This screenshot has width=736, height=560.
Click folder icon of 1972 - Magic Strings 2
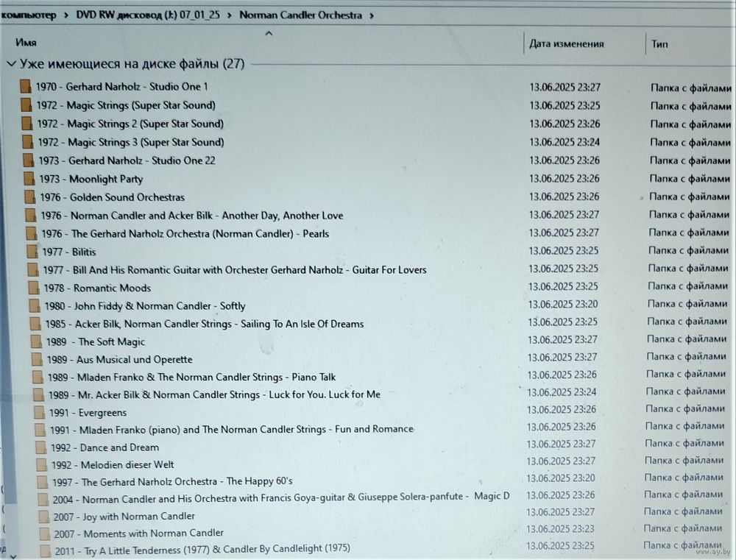pos(27,124)
